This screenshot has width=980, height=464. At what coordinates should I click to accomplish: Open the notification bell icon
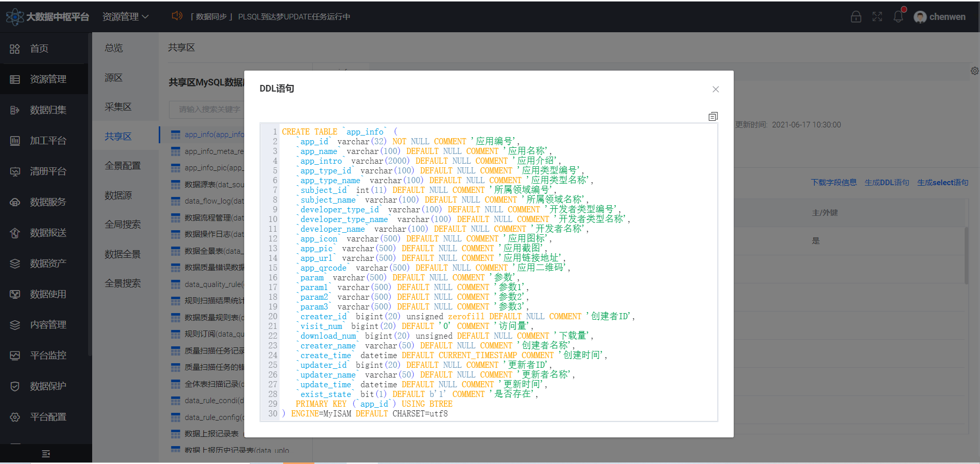(899, 16)
